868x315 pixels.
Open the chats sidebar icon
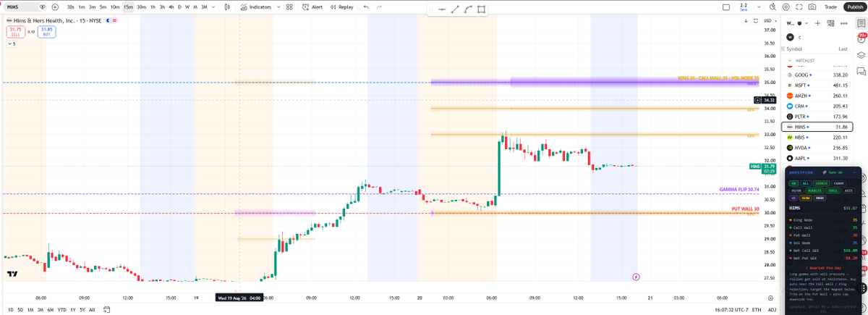(x=861, y=71)
